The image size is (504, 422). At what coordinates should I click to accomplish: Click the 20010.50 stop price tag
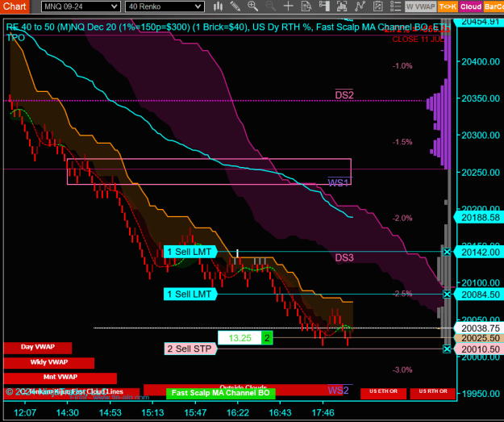[479, 349]
